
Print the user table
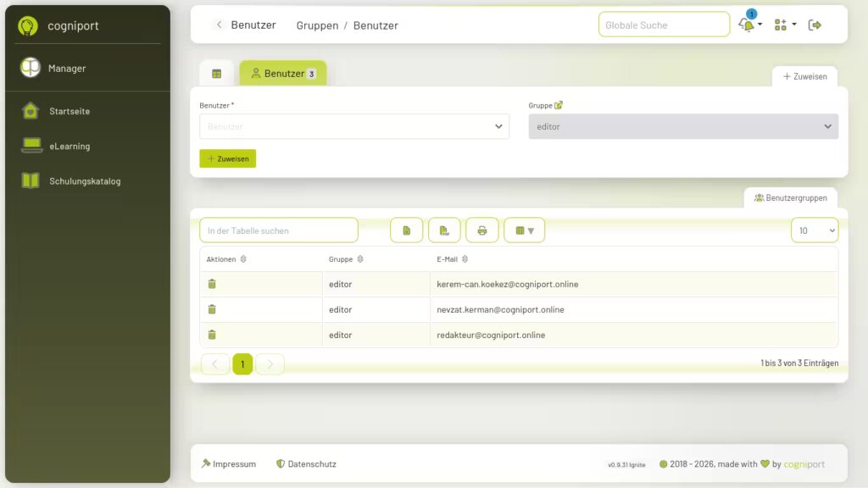[482, 230]
